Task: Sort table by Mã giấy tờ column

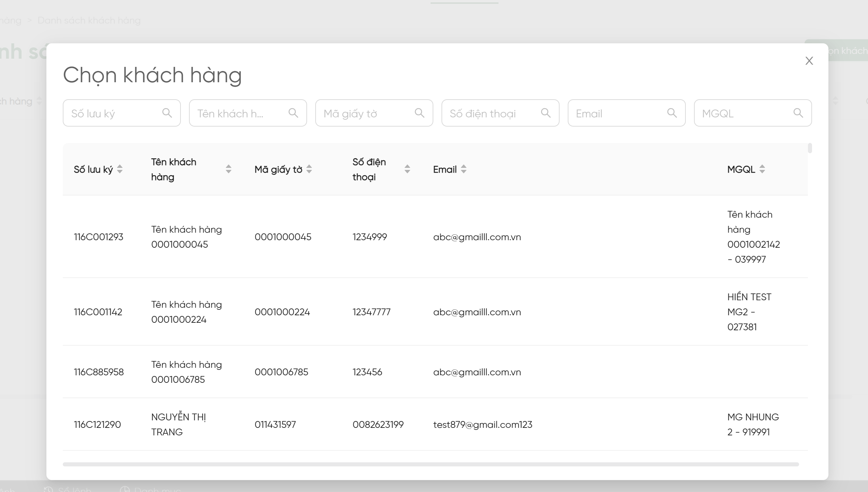Action: coord(309,169)
